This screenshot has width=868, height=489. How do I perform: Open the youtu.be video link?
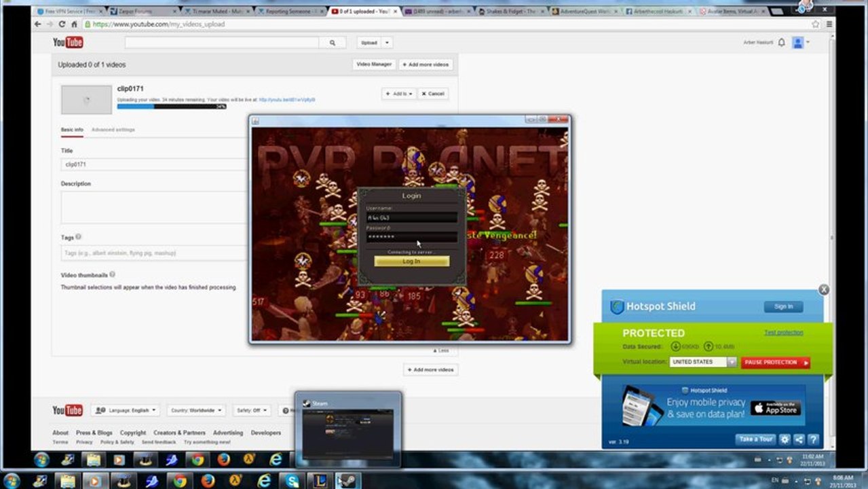pos(287,100)
